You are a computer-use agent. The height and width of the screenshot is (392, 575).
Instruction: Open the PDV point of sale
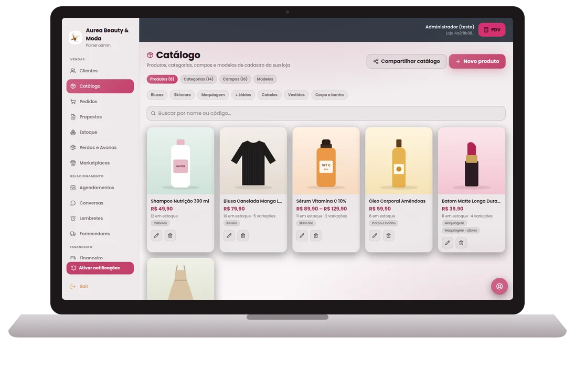(492, 30)
